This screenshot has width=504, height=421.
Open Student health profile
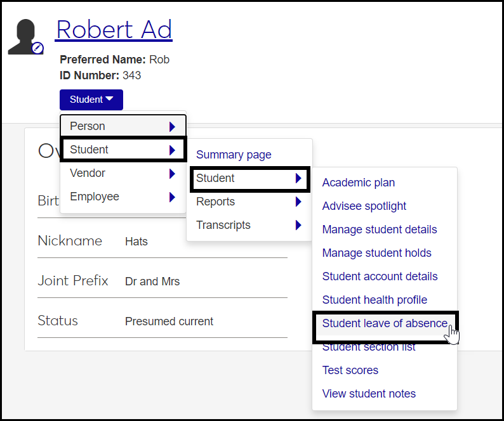tap(375, 300)
